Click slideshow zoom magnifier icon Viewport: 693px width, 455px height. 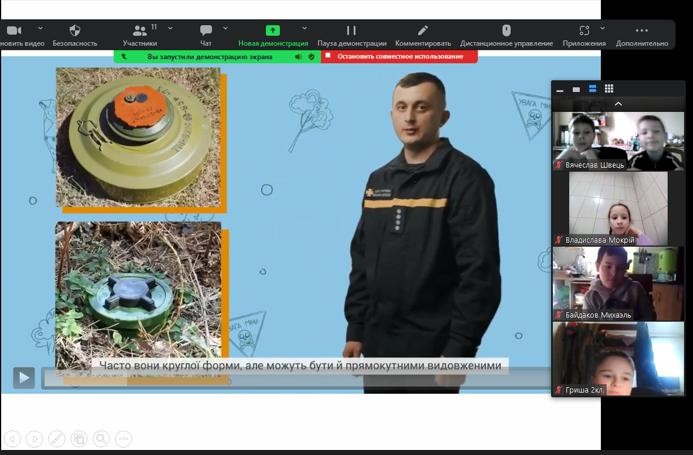pos(101,439)
